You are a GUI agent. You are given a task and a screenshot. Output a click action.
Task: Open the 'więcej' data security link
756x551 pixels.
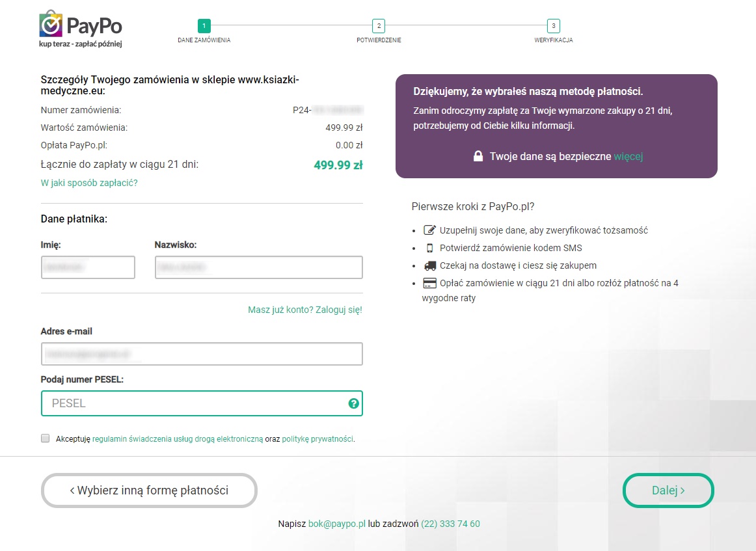tap(628, 156)
